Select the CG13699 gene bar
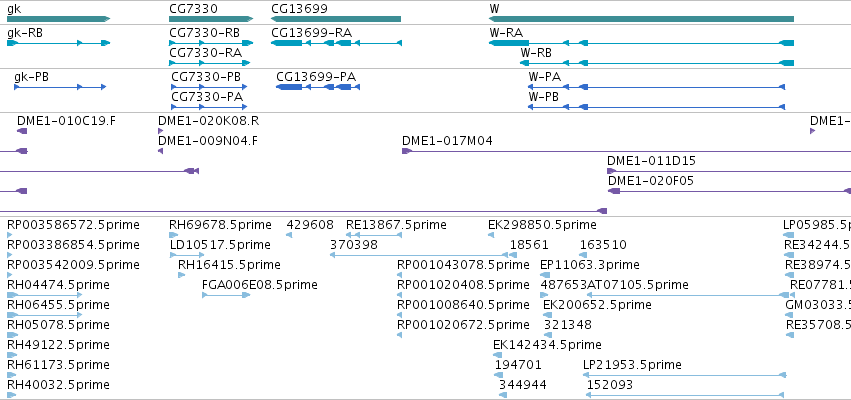Image resolution: width=851 pixels, height=400 pixels. pyautogui.click(x=336, y=19)
